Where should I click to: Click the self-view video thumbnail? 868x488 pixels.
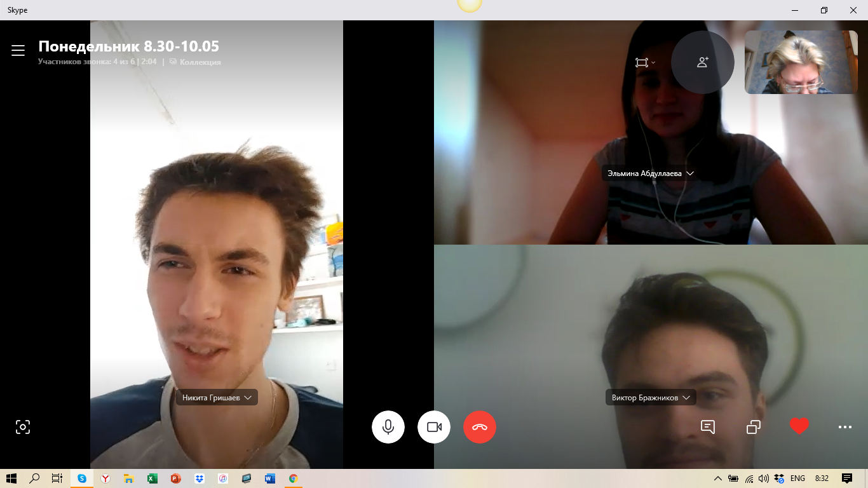click(801, 62)
